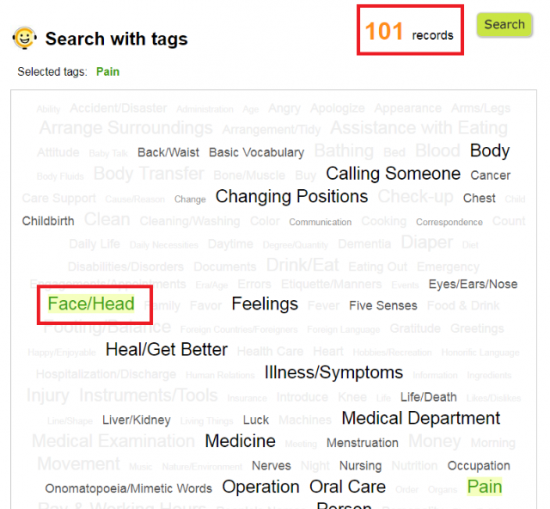The height and width of the screenshot is (509, 550).
Task: Click the selected Pain tag label
Action: click(108, 72)
